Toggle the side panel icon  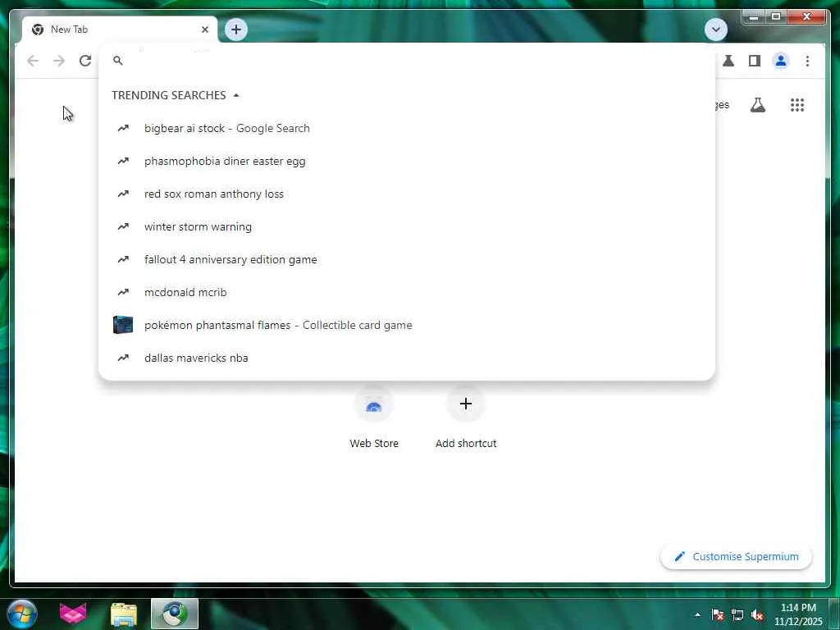(x=755, y=61)
